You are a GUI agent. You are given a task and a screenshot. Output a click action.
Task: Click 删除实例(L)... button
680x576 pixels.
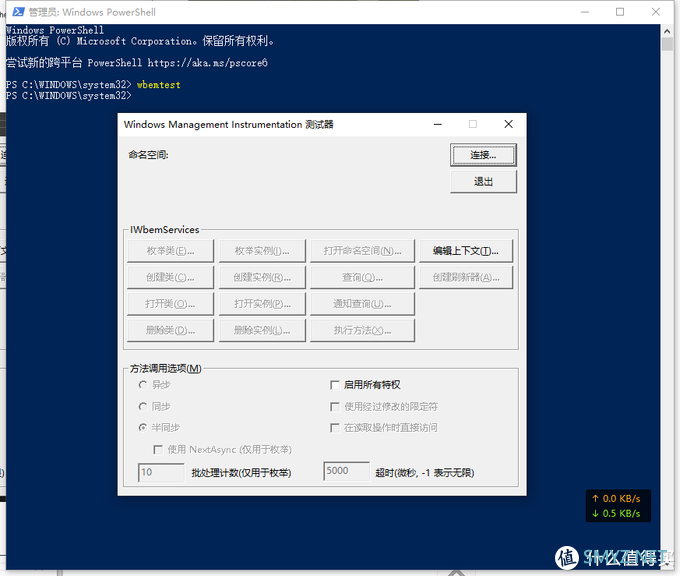tap(262, 330)
